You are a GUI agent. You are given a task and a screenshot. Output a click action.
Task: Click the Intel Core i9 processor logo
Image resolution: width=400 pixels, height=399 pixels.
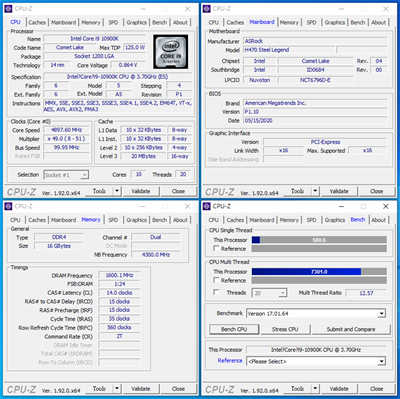(171, 51)
